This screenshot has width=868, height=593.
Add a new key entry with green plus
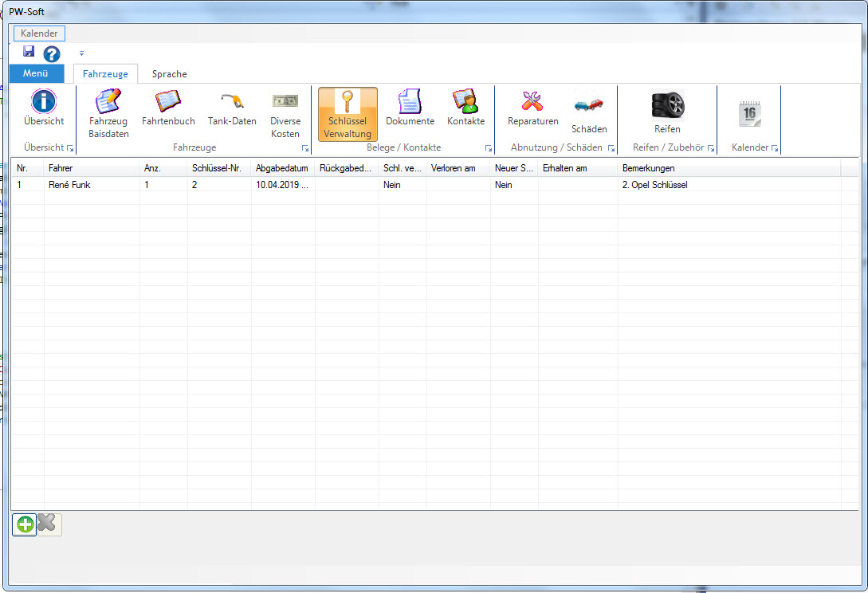(25, 524)
